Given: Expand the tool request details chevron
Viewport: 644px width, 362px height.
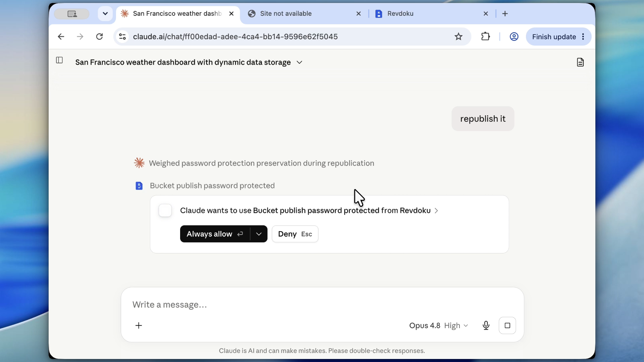Looking at the screenshot, I should click(436, 210).
